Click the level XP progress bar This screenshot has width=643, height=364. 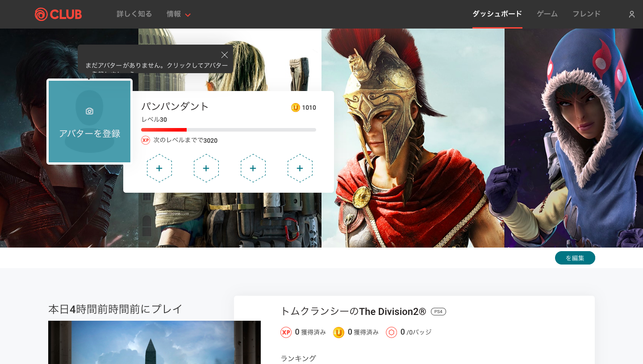pos(229,130)
